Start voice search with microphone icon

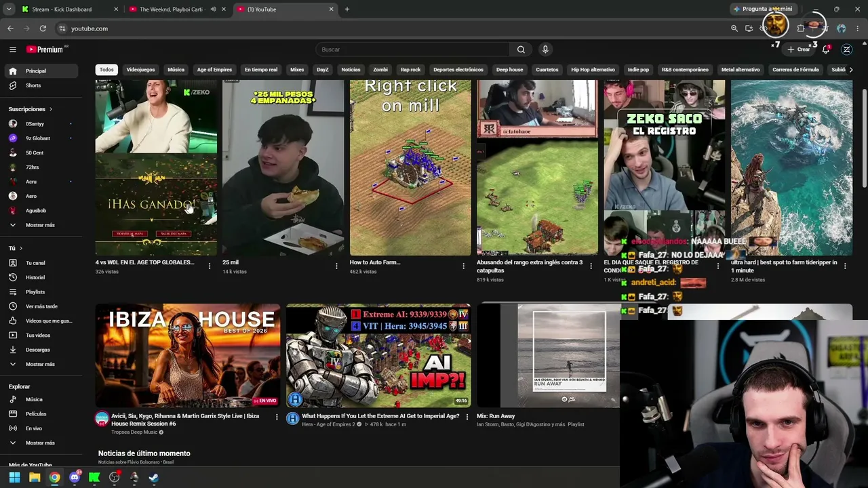(545, 49)
